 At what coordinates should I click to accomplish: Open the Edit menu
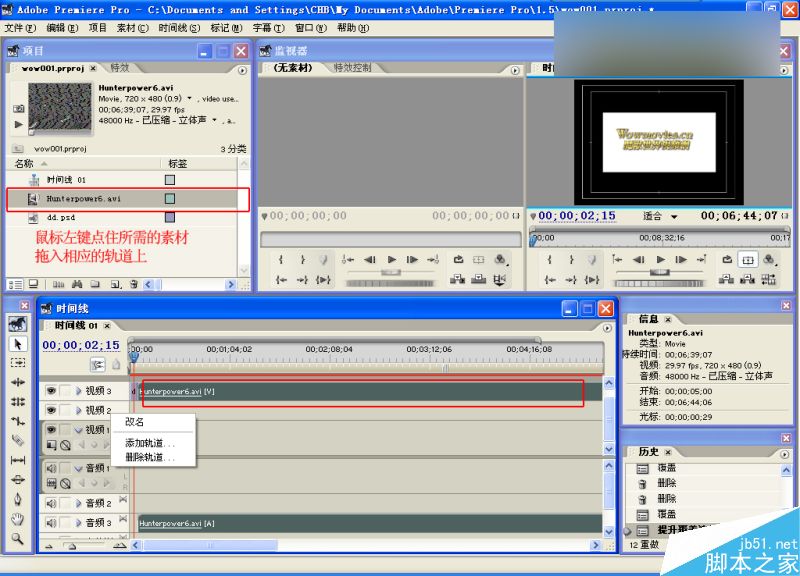click(x=62, y=28)
